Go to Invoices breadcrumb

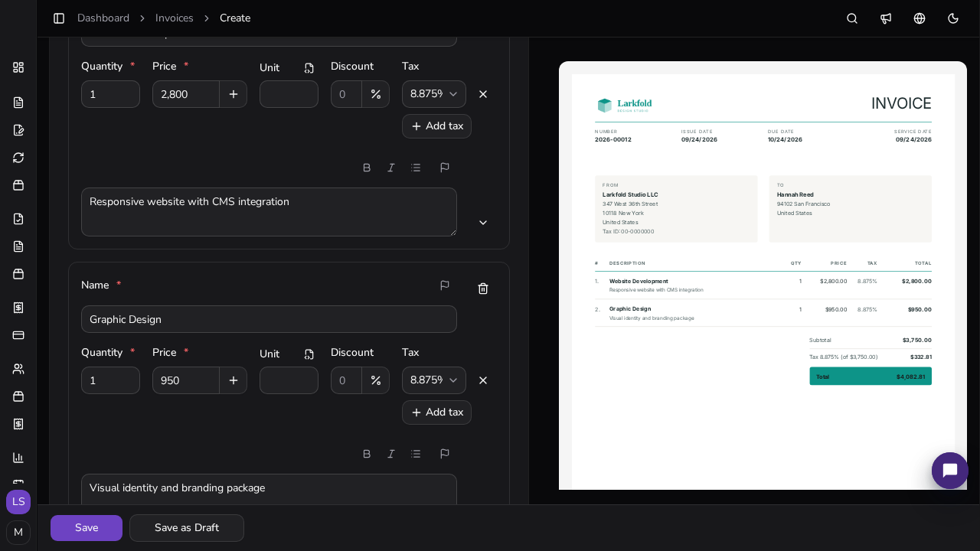[x=175, y=18]
